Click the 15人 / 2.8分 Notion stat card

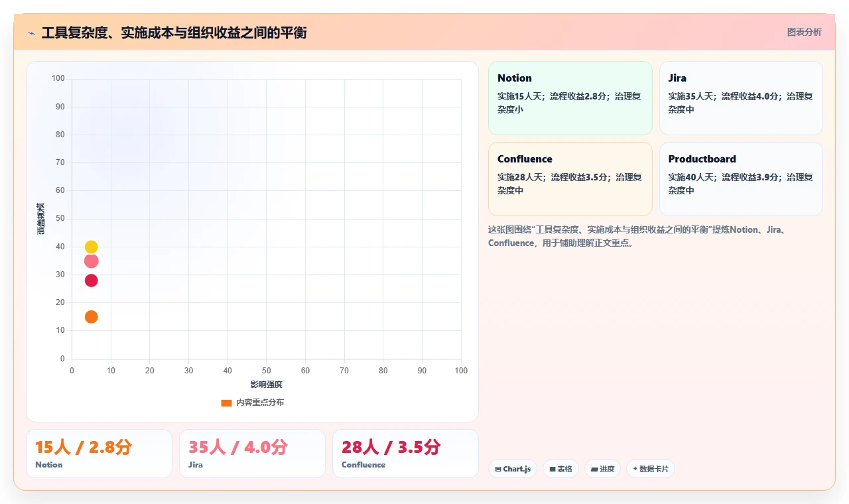(x=99, y=454)
